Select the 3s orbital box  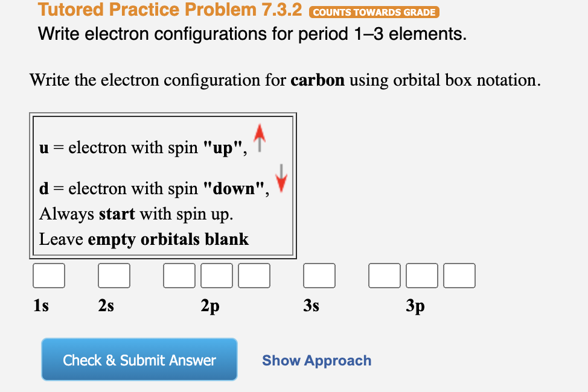(x=319, y=275)
